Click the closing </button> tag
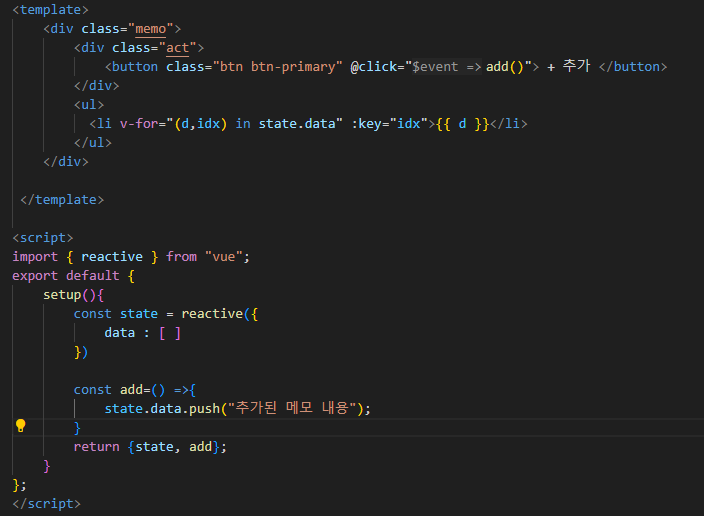This screenshot has width=704, height=516. (x=633, y=67)
